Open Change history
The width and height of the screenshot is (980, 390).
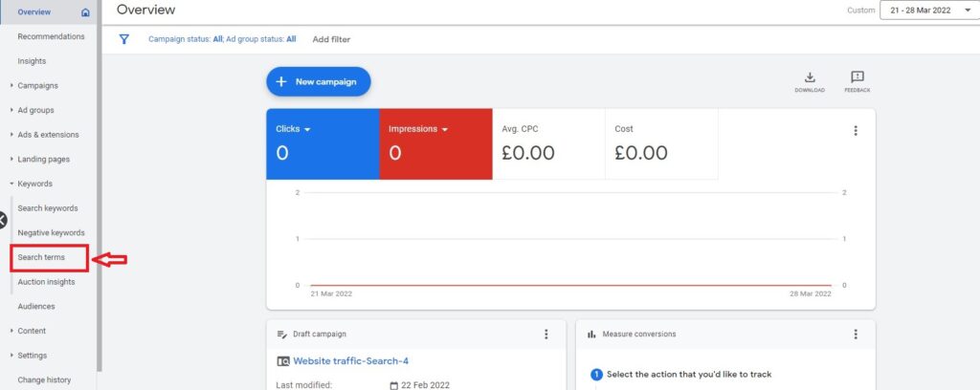click(44, 380)
